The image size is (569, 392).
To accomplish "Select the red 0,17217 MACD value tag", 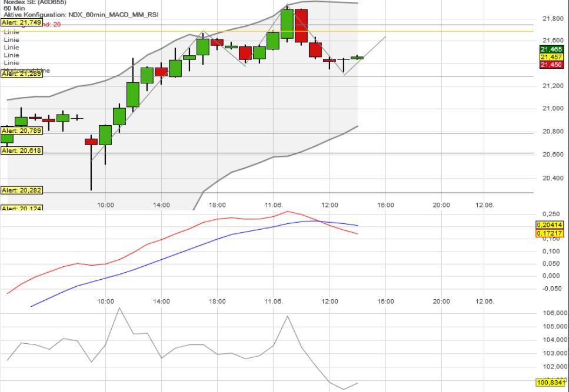I will [550, 233].
